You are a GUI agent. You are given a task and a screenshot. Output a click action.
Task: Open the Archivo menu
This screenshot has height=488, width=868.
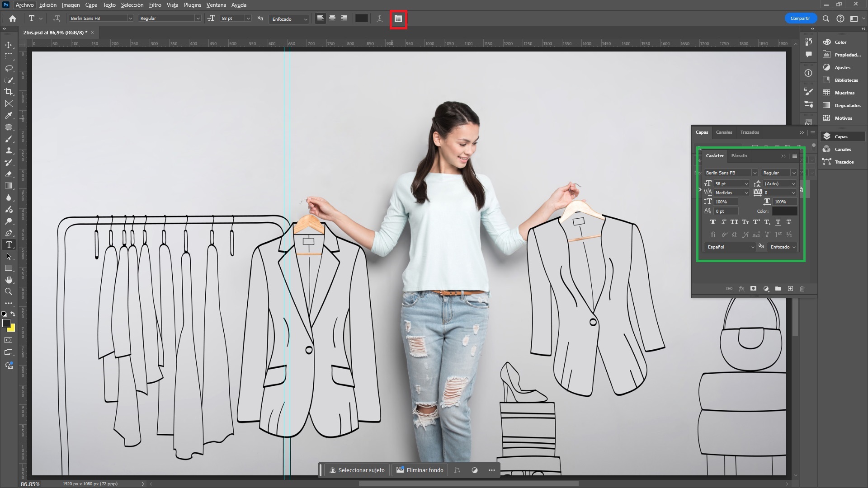[24, 5]
